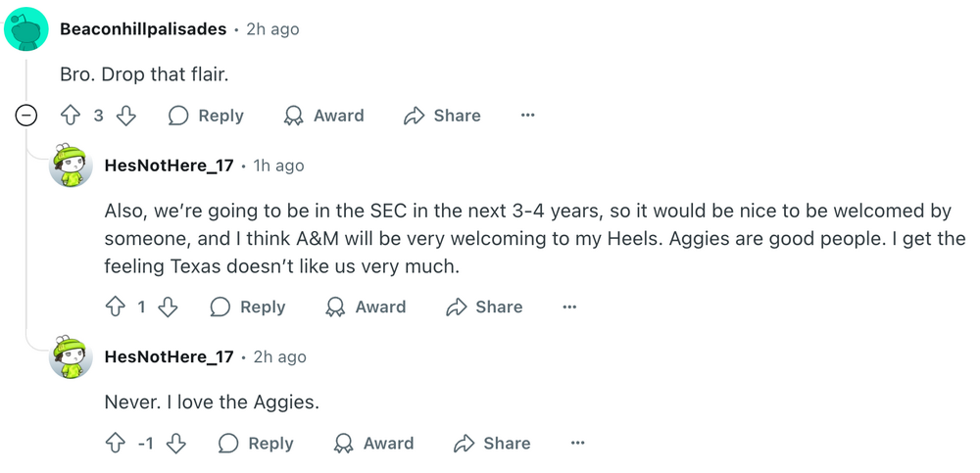
Task: Share the 'Never. I love the Aggies' comment
Action: (x=492, y=444)
